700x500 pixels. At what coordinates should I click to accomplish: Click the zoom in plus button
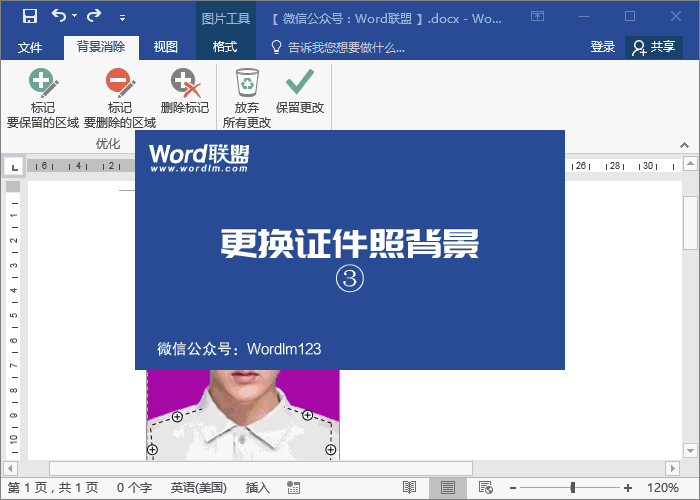pos(628,488)
